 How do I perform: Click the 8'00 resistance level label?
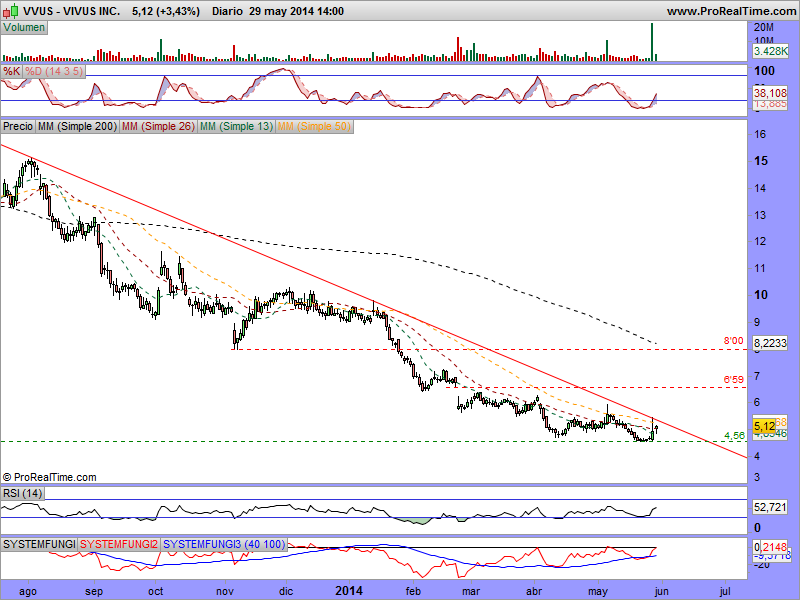coord(734,341)
